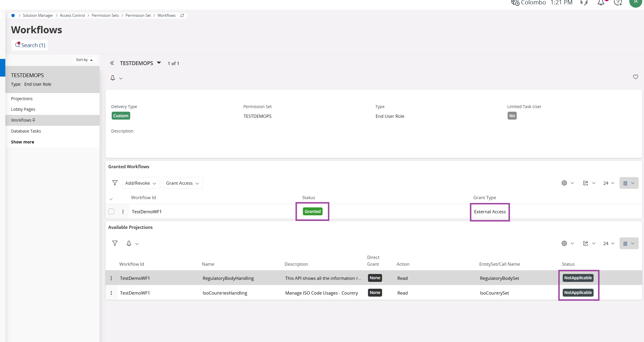This screenshot has width=644, height=342.
Task: Select Projections in the side menu
Action: point(22,99)
